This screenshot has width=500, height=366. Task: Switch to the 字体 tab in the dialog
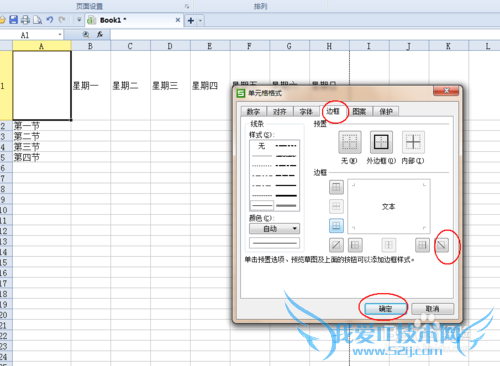(306, 112)
